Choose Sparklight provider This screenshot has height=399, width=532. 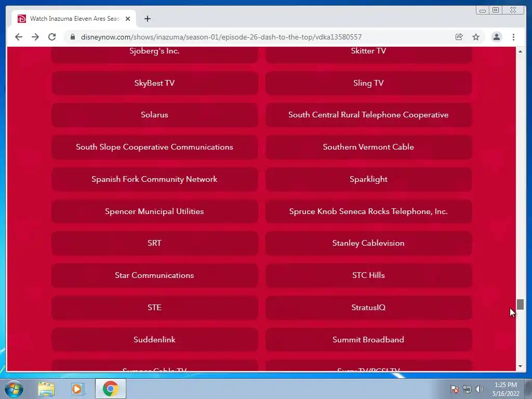tap(368, 179)
